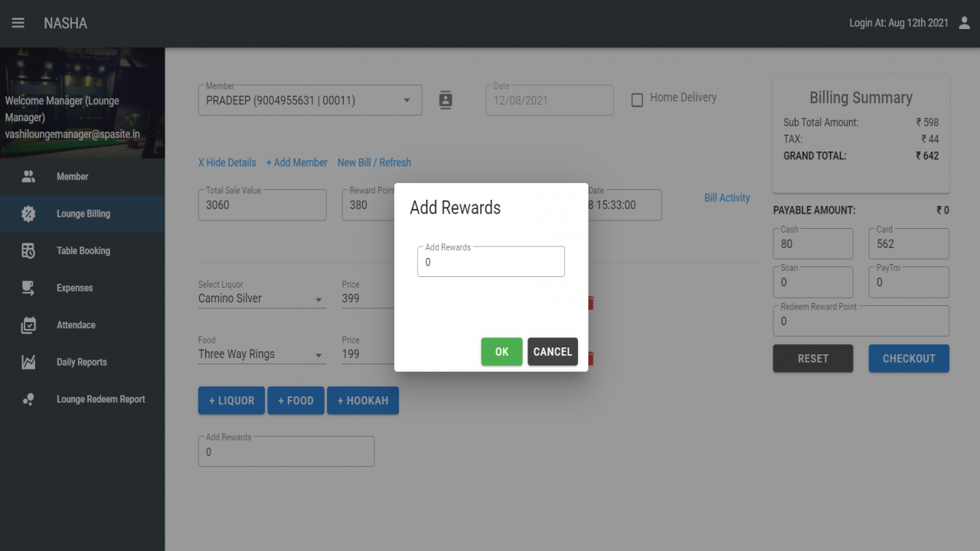
Task: Open the Bill Activity link
Action: pyautogui.click(x=727, y=197)
